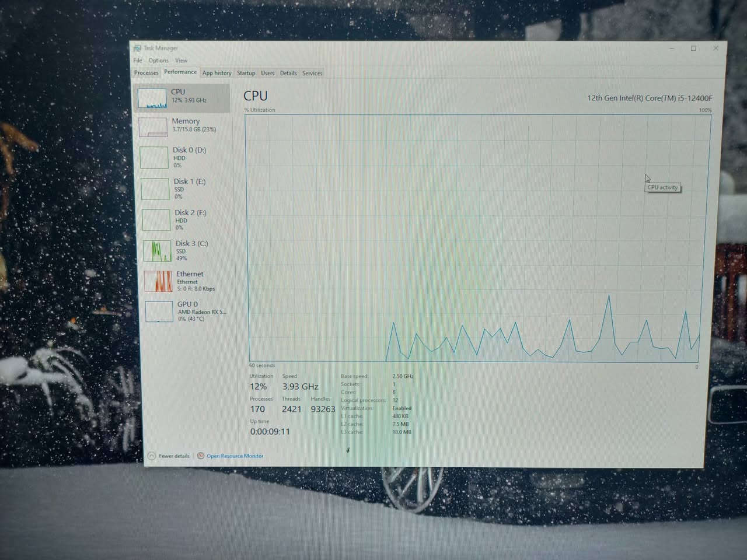The height and width of the screenshot is (560, 747).
Task: Select GPU 0 AMD Radeon entry
Action: [193, 311]
